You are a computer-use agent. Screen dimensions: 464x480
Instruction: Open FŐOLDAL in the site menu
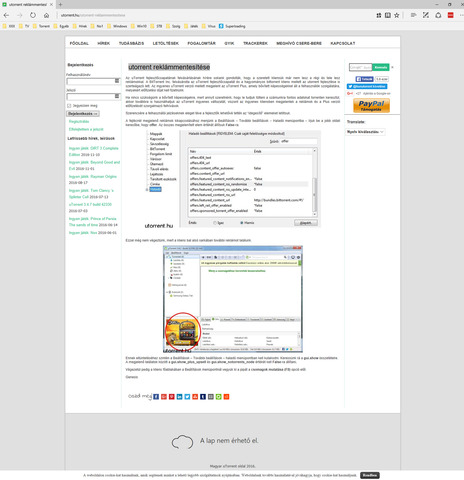tap(79, 43)
